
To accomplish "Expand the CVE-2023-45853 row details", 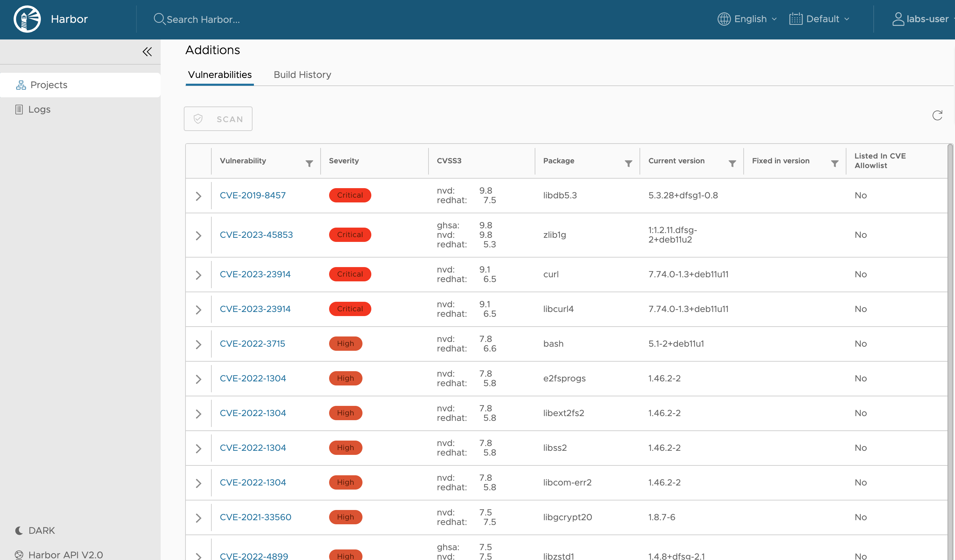I will [x=198, y=236].
